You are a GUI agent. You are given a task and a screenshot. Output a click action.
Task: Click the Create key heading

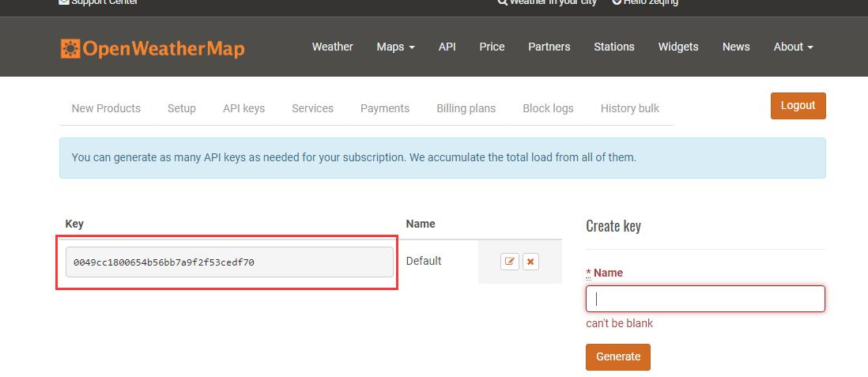(x=613, y=226)
